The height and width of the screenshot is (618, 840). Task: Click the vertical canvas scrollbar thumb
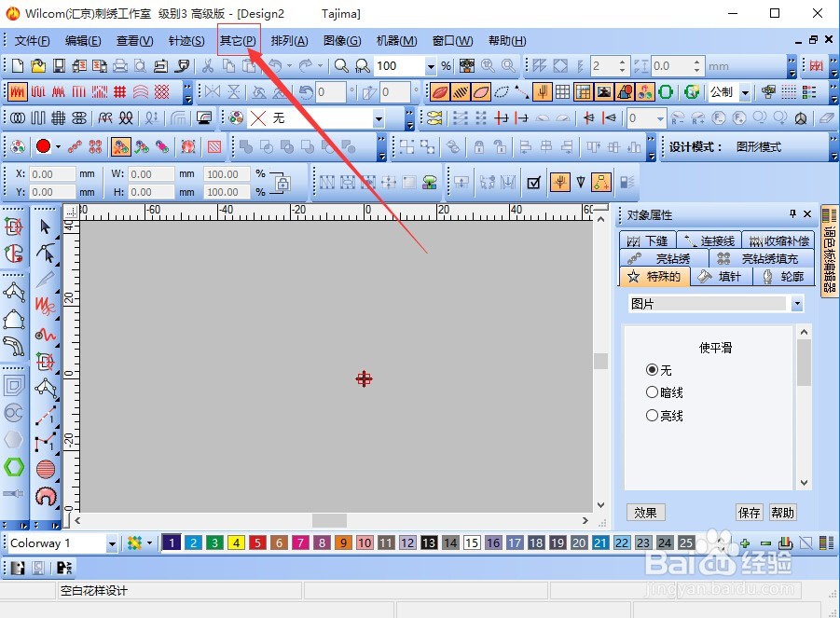coord(600,361)
